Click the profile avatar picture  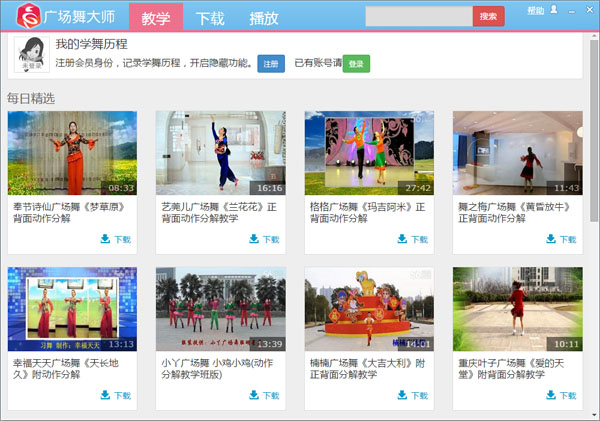pos(31,55)
